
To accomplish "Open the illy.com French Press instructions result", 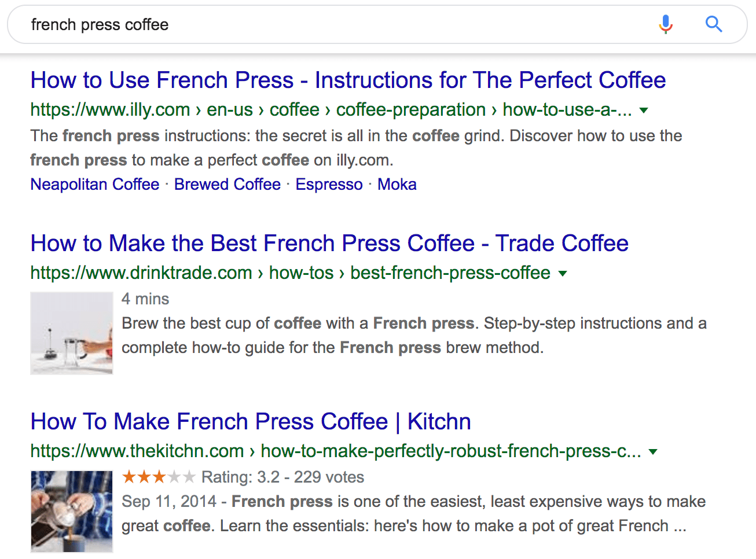I will pos(348,80).
